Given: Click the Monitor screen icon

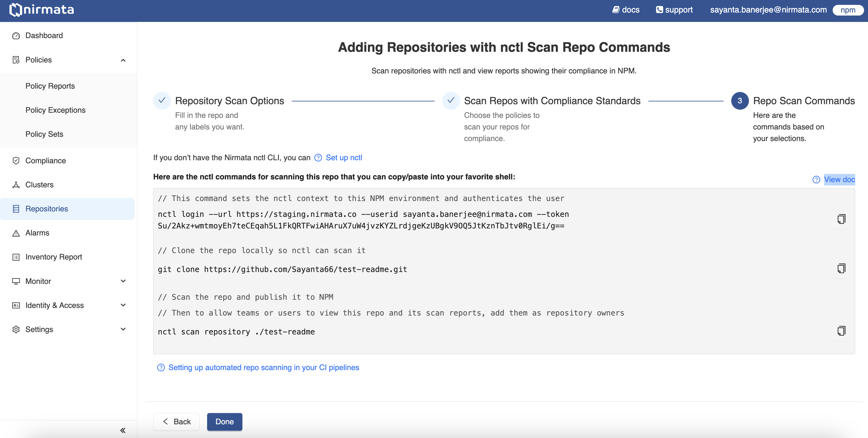Looking at the screenshot, I should tap(16, 281).
